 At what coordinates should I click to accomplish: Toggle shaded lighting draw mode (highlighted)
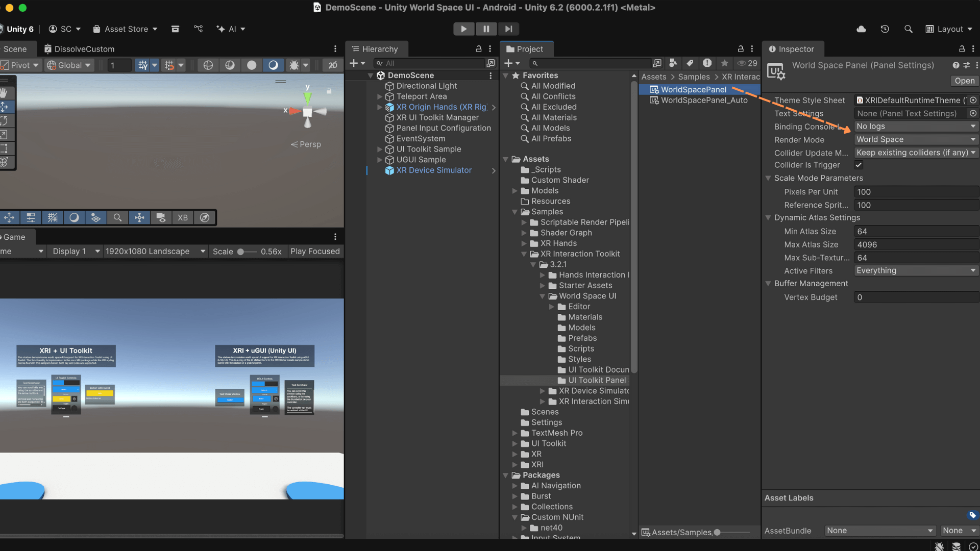tap(273, 65)
